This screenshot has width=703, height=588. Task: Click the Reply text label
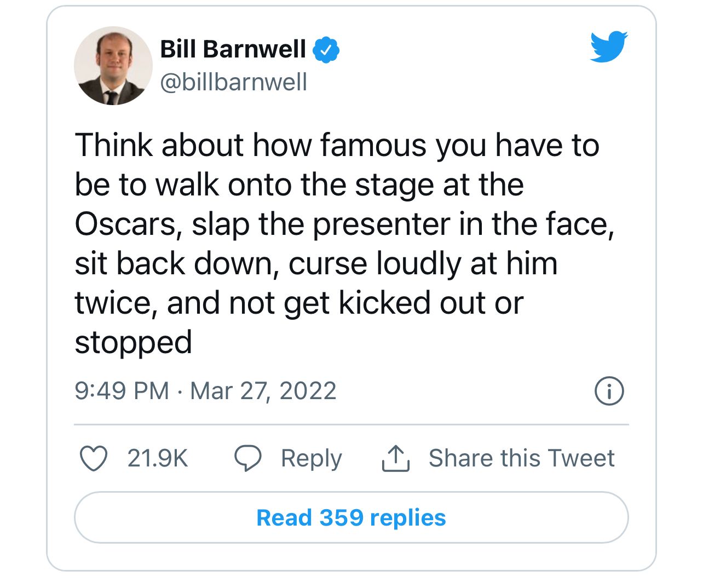(x=311, y=458)
